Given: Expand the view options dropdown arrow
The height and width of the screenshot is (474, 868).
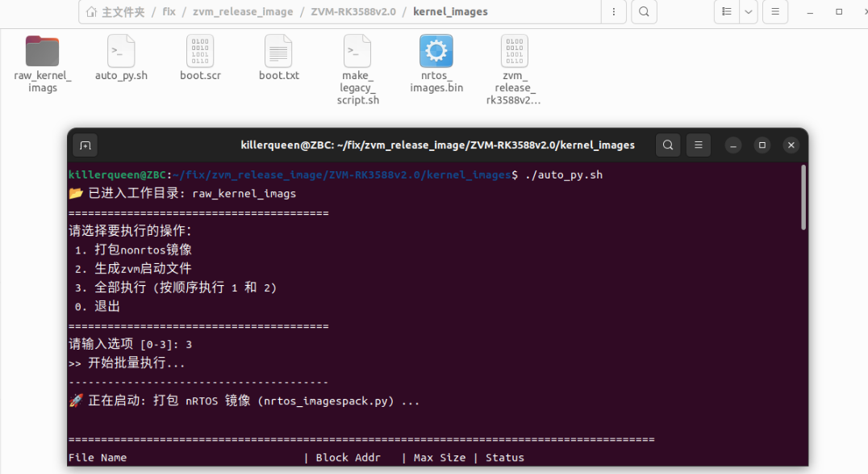Looking at the screenshot, I should 749,12.
